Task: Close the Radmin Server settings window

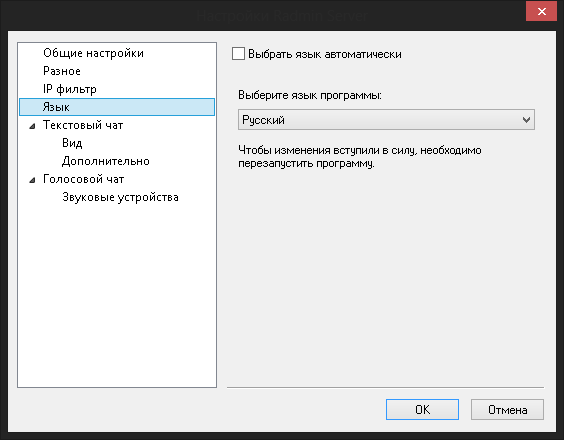Action: click(541, 12)
